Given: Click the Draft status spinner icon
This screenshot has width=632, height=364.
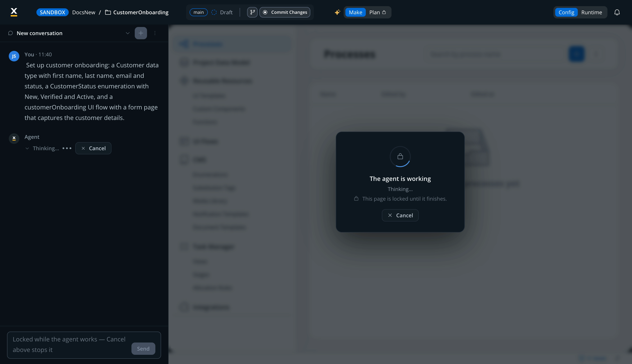Looking at the screenshot, I should click(x=214, y=12).
